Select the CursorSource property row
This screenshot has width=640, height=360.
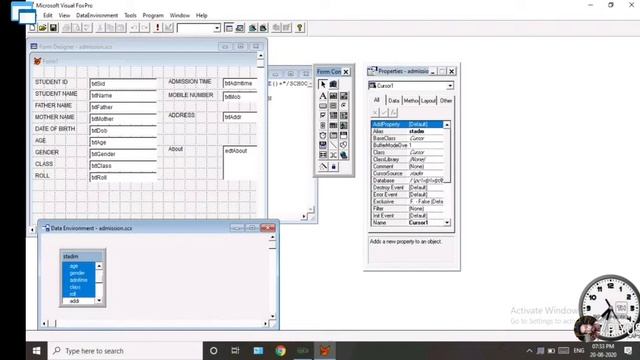coord(407,173)
